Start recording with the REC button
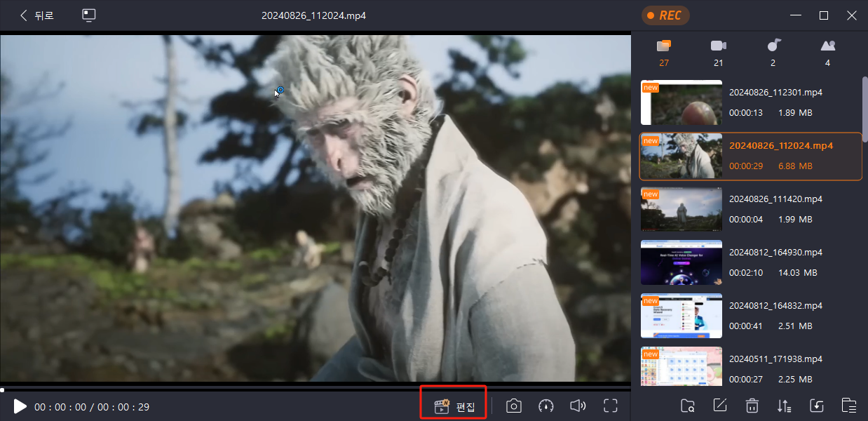The height and width of the screenshot is (421, 868). tap(665, 15)
